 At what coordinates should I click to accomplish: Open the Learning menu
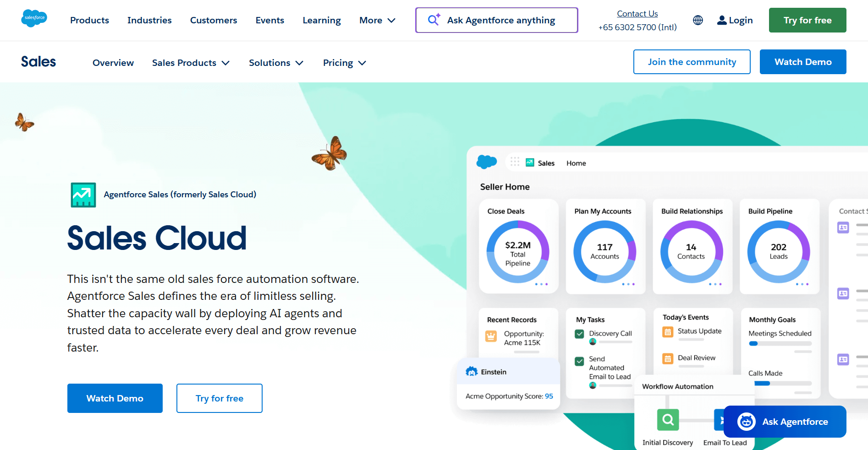(322, 20)
